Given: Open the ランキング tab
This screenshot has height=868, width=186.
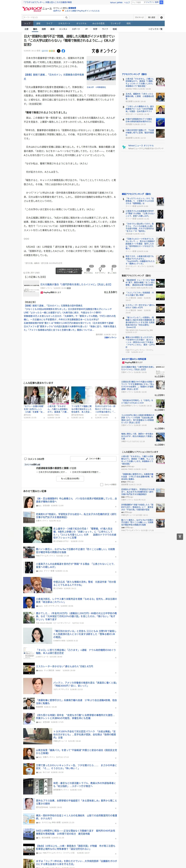Looking at the screenshot, I should pyautogui.click(x=115, y=24).
